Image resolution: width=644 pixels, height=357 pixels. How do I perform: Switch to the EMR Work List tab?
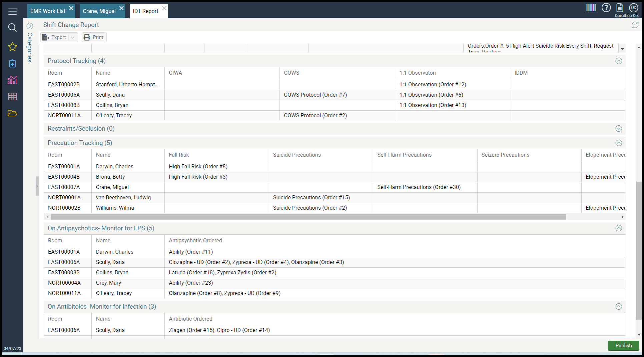(x=48, y=11)
